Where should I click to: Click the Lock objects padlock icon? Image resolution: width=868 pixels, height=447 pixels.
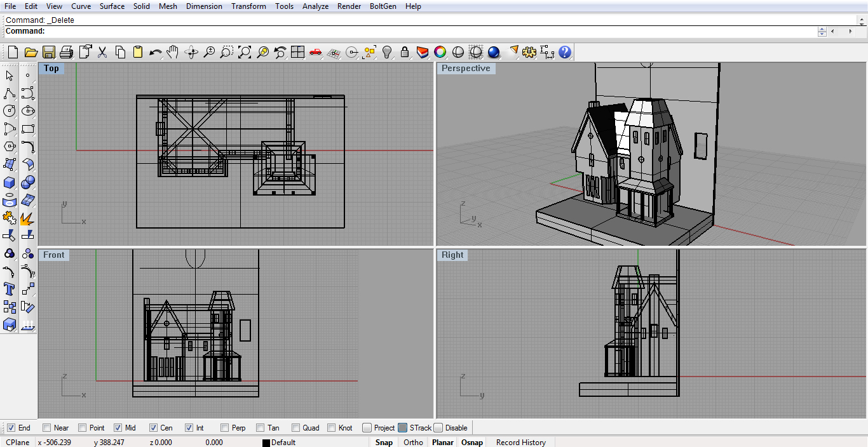pos(404,52)
